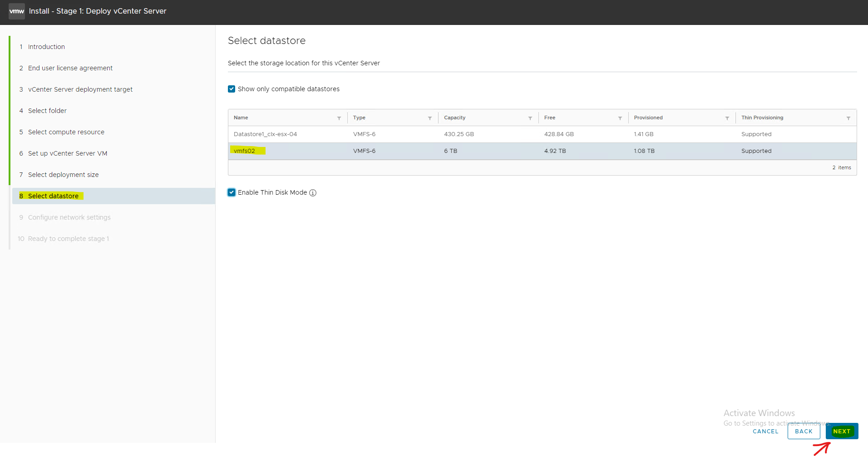Image resolution: width=868 pixels, height=456 pixels.
Task: Click the 2 items count footer
Action: (842, 168)
